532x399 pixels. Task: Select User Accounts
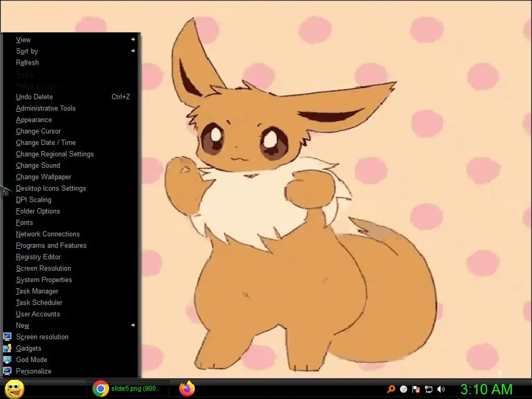click(71, 314)
